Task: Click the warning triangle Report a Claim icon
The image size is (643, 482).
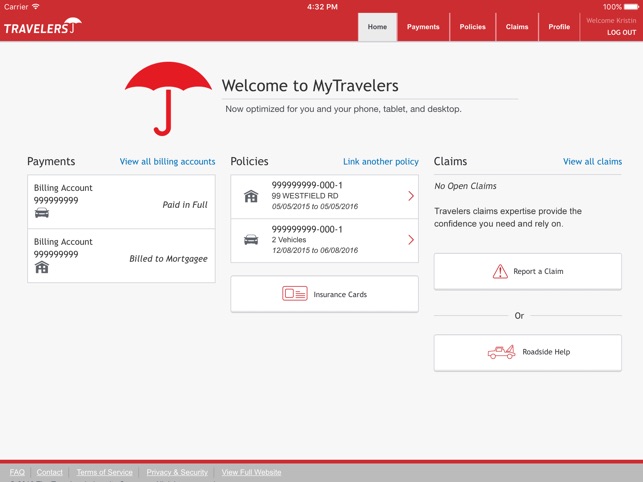Action: (x=500, y=271)
